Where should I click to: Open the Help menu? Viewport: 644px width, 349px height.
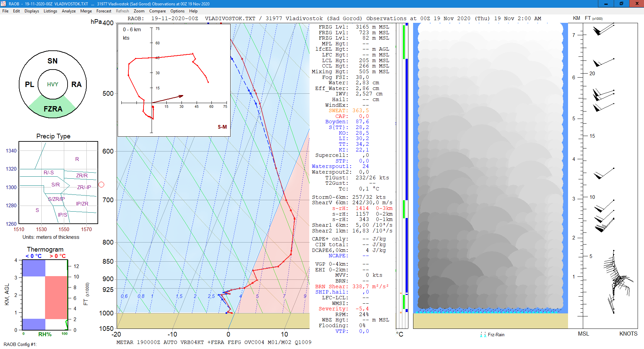tap(193, 11)
